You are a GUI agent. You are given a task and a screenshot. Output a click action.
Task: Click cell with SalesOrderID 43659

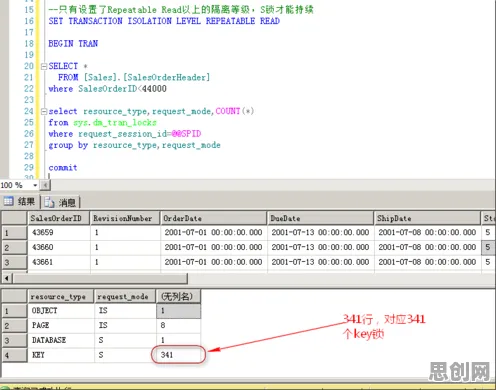point(59,232)
